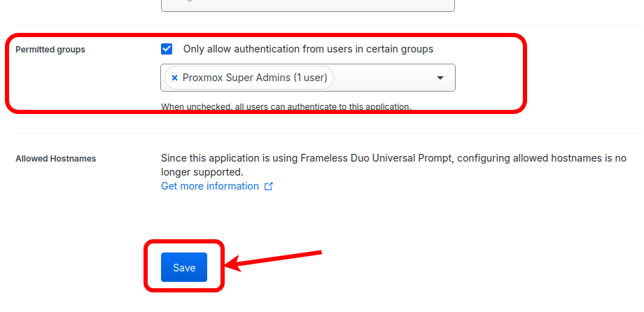
Task: Open the Get more information link
Action: click(x=210, y=186)
